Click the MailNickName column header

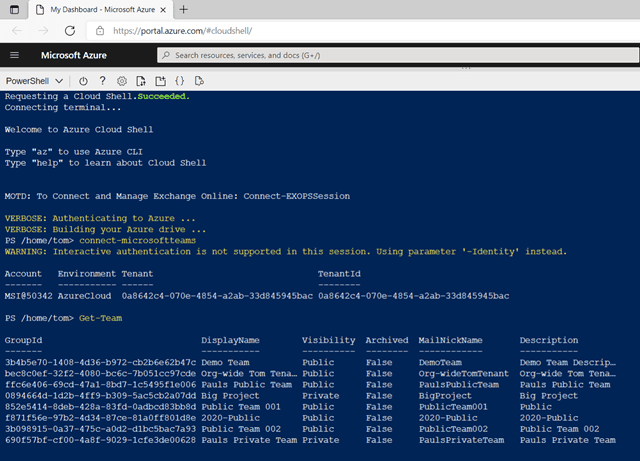click(450, 340)
